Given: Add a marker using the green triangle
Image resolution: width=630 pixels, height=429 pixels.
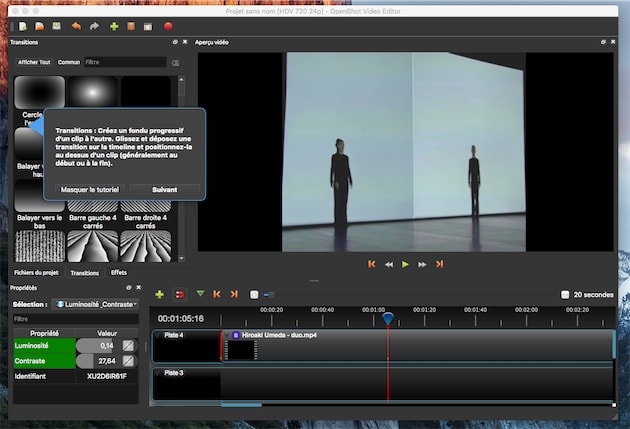Looking at the screenshot, I should [x=200, y=294].
